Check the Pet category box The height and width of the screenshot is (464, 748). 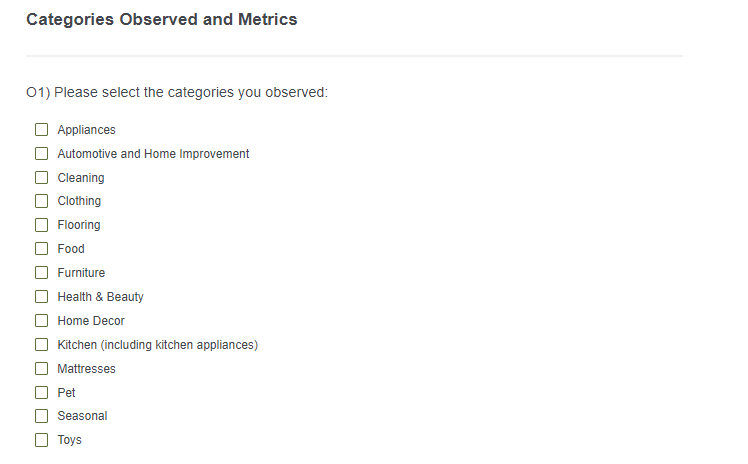(42, 393)
